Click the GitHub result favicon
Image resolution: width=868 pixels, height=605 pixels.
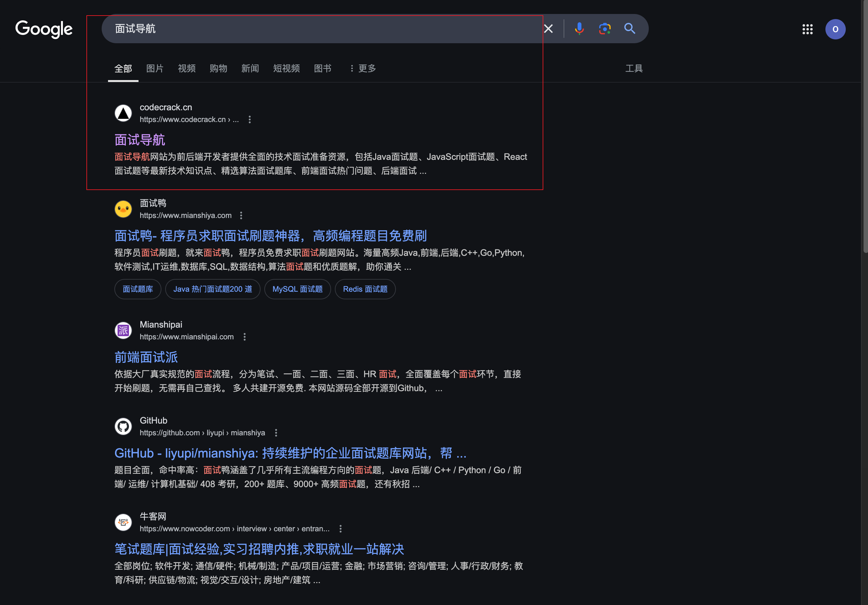(123, 426)
